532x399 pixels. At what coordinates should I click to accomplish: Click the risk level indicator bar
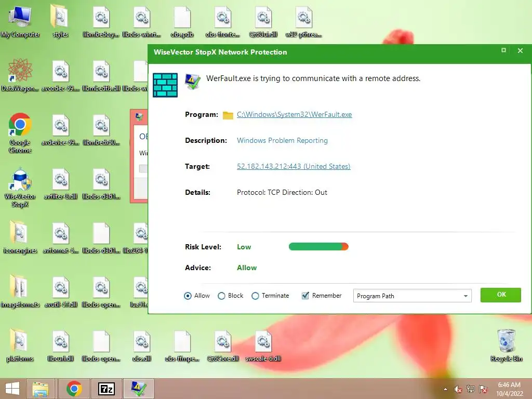point(318,247)
